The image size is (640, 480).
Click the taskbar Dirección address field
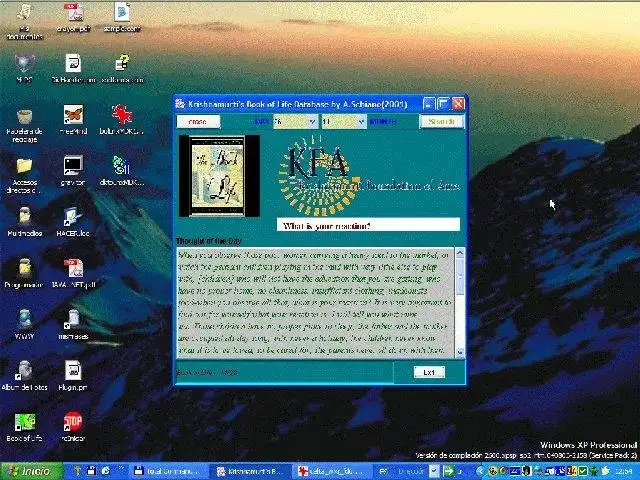click(x=410, y=471)
